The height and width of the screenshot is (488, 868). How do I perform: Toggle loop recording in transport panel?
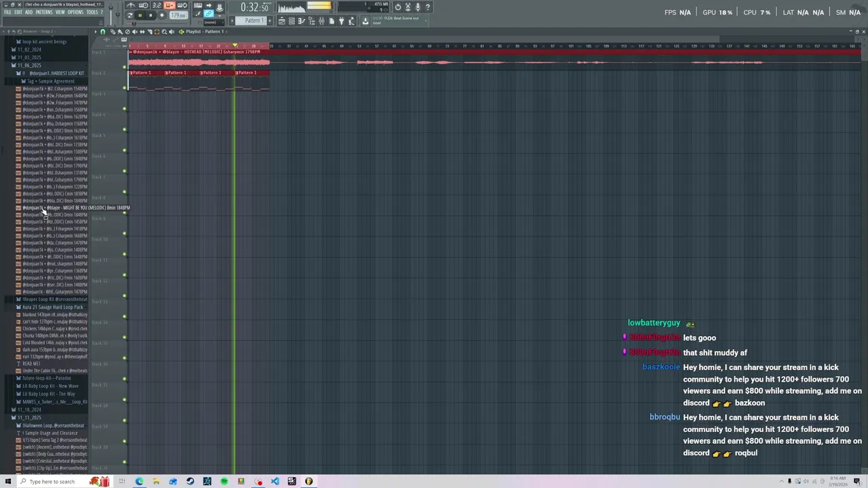182,5
